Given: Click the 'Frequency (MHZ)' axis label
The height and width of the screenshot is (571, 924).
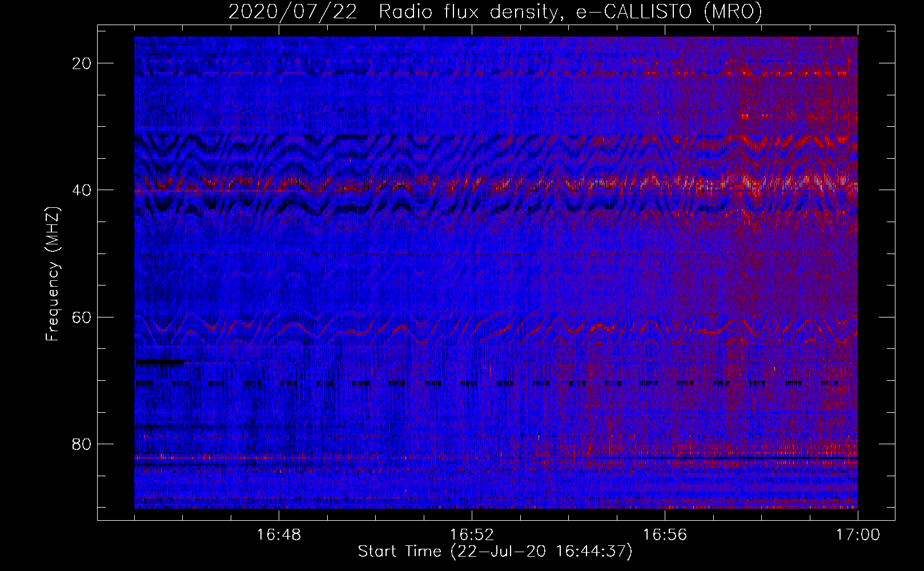Looking at the screenshot, I should (53, 275).
